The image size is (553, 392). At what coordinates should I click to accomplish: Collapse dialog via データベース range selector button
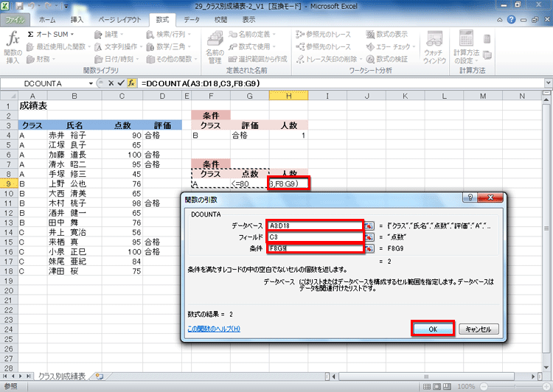click(x=369, y=225)
